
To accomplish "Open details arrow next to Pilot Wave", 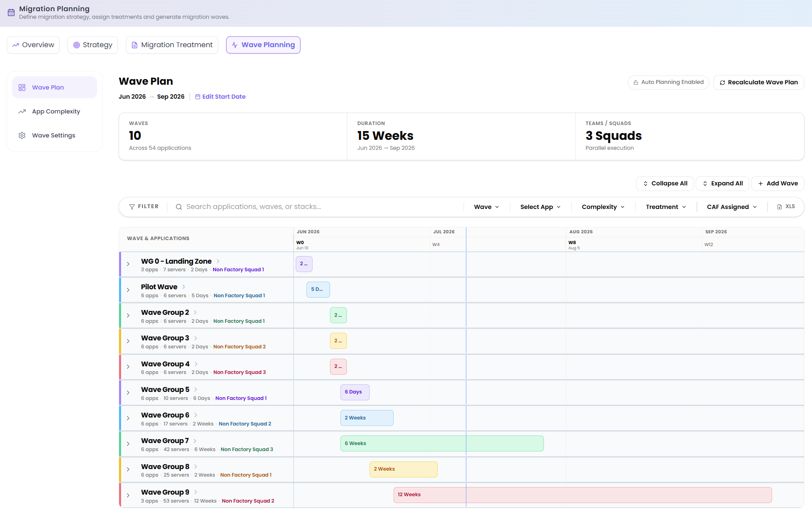I will 184,287.
